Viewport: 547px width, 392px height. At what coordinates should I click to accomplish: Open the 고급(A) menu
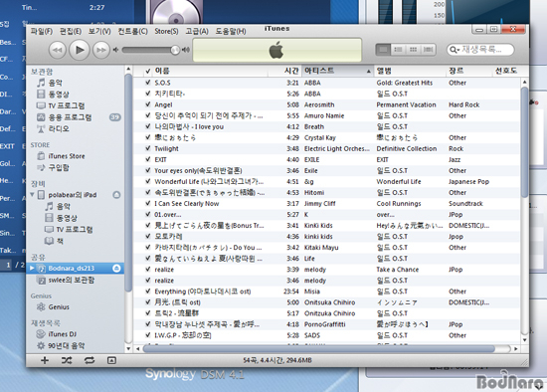click(x=197, y=31)
